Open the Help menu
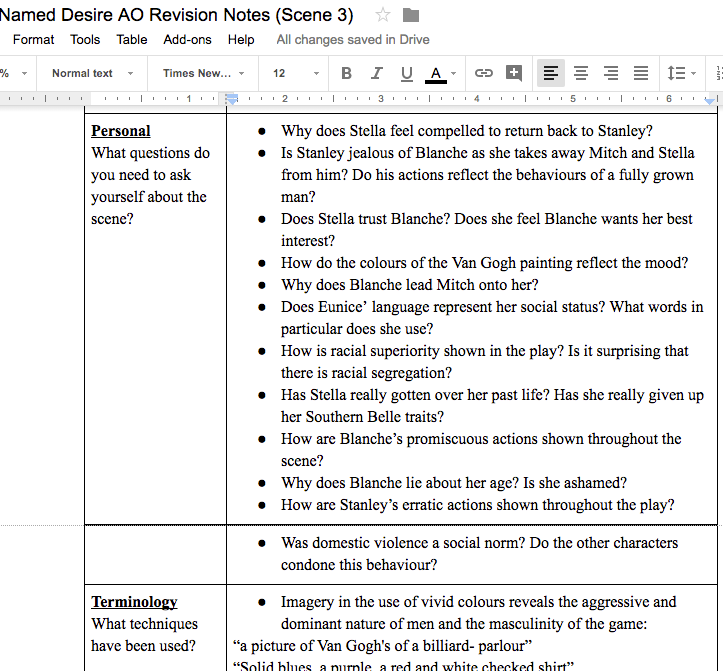 (241, 40)
